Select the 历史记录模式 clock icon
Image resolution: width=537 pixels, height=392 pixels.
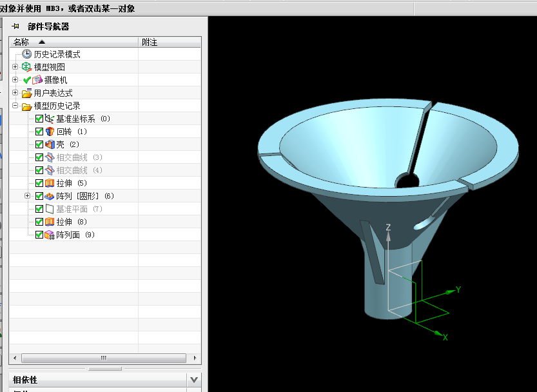click(26, 54)
